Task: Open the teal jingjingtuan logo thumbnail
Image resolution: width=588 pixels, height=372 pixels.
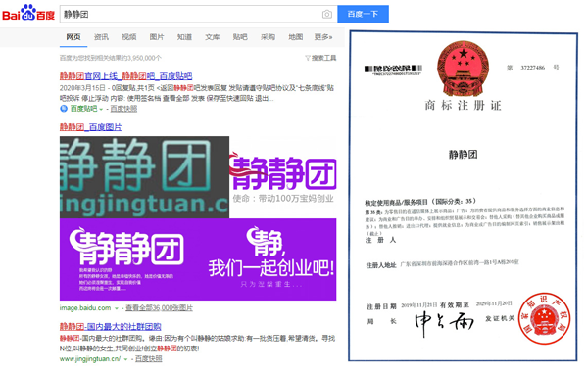Action: (144, 177)
